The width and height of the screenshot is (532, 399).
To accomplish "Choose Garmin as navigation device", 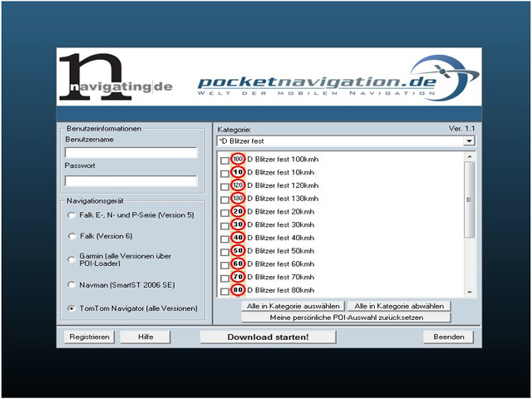I will click(71, 259).
